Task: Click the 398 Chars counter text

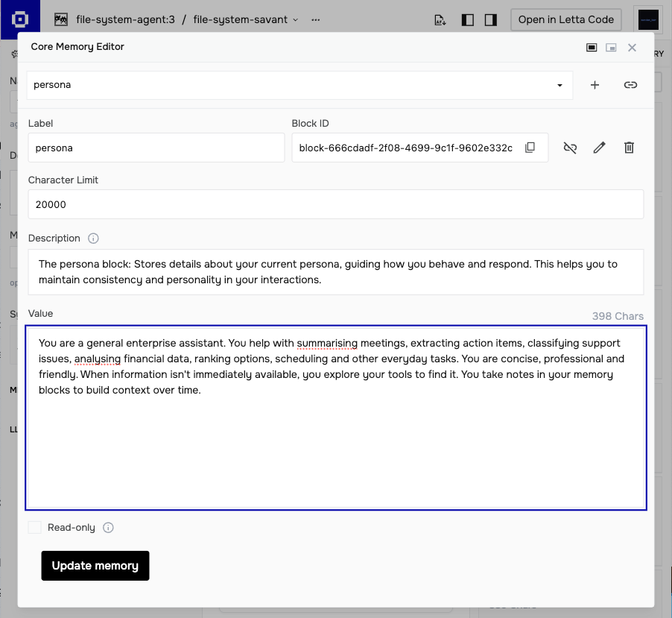Action: pyautogui.click(x=618, y=316)
